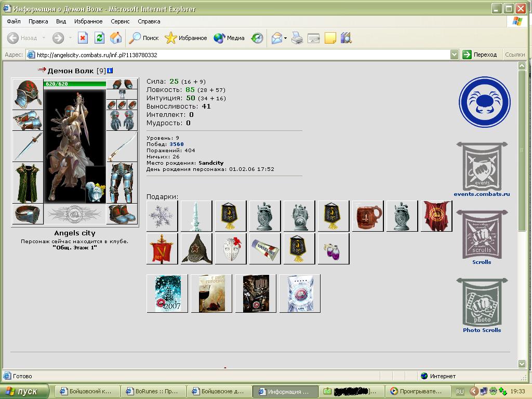This screenshot has height=399, width=532.
Task: Expand the address bar dropdown
Action: click(x=454, y=54)
